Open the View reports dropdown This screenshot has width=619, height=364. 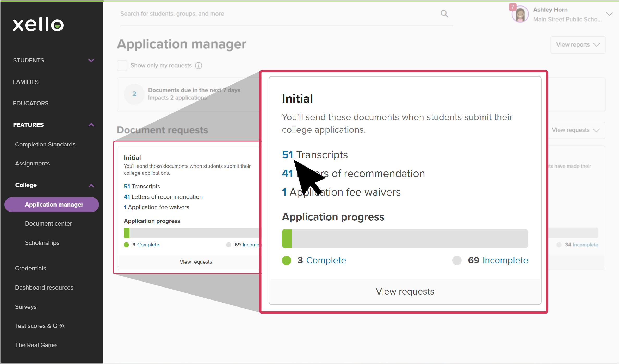(x=578, y=45)
